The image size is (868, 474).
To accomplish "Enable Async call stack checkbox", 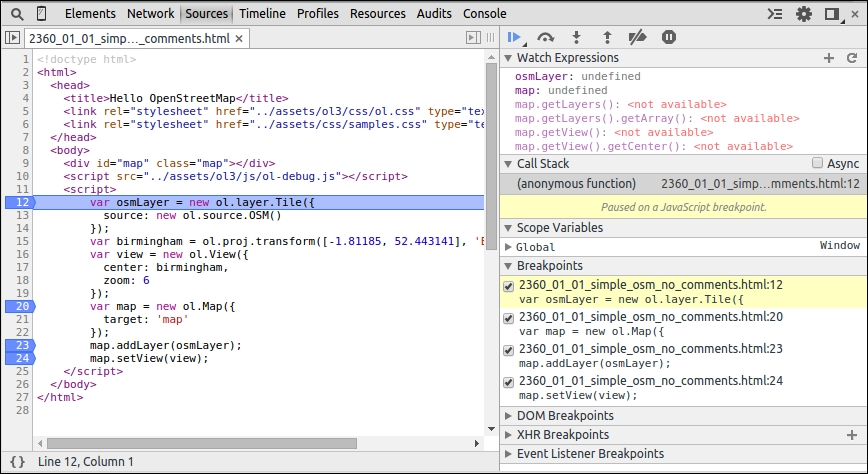I will coord(817,163).
